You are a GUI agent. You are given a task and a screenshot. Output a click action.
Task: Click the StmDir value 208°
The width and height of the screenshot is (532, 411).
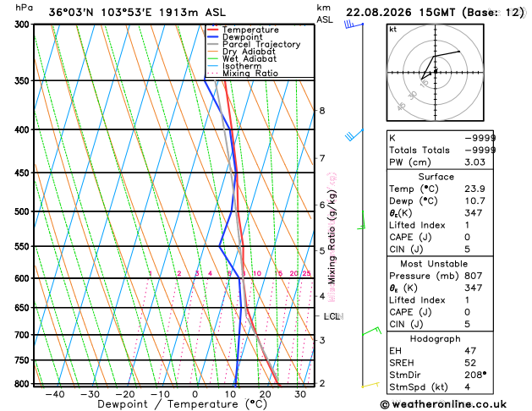pos(475,375)
